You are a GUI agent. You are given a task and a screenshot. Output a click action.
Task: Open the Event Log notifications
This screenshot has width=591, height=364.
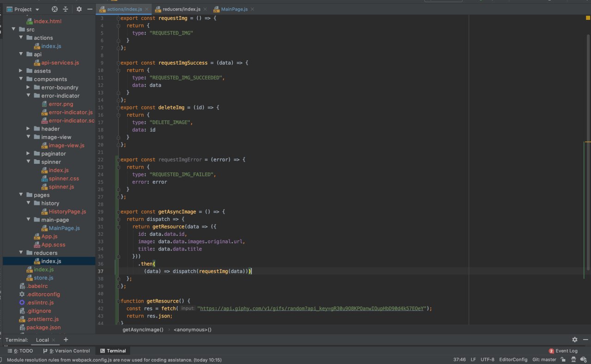tap(563, 351)
